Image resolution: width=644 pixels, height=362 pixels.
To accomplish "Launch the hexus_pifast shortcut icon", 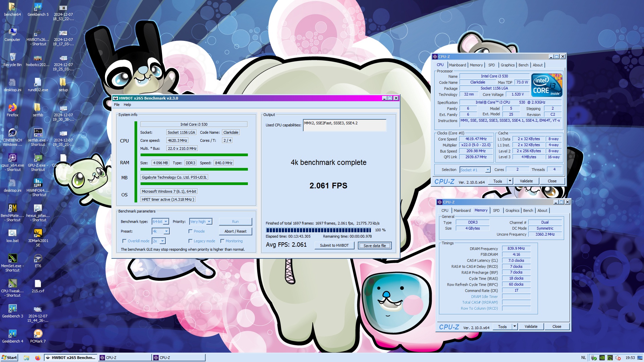I will (38, 213).
